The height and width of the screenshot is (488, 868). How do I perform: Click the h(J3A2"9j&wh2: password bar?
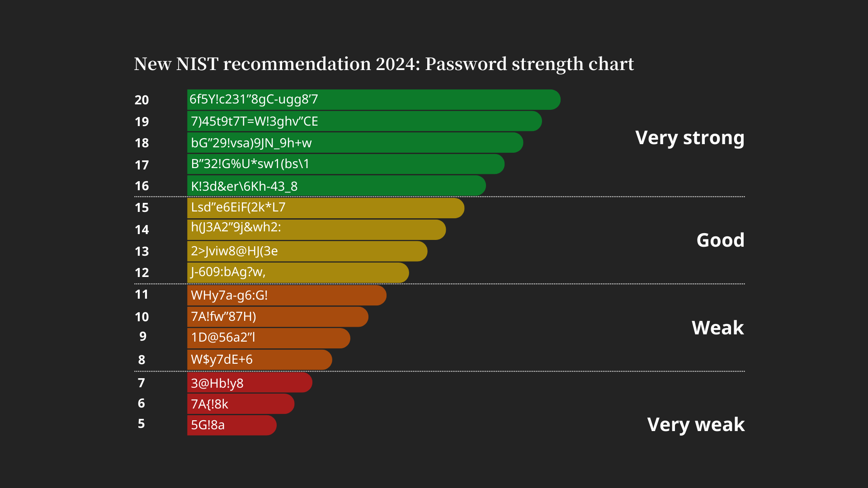click(x=316, y=230)
